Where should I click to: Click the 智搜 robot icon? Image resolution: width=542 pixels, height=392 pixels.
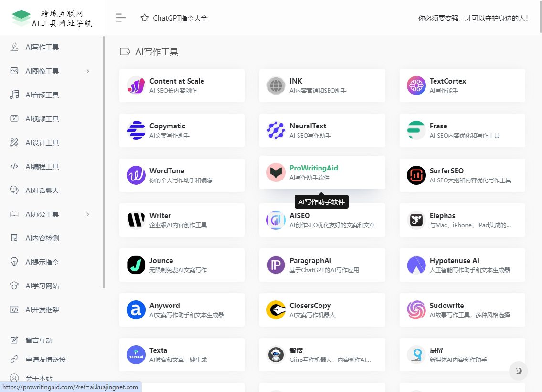[x=276, y=355]
